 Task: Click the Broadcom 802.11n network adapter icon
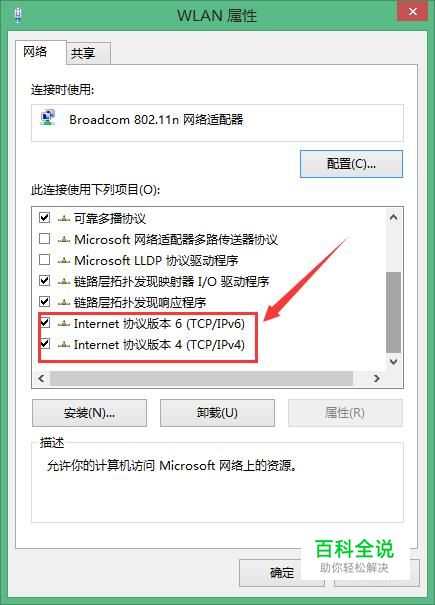click(x=48, y=118)
